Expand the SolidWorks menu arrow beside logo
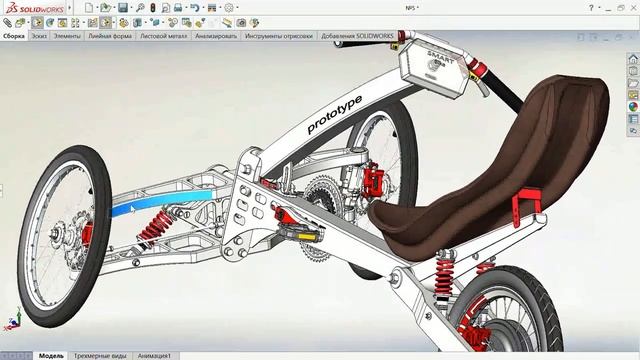This screenshot has width=640, height=360. pos(70,8)
